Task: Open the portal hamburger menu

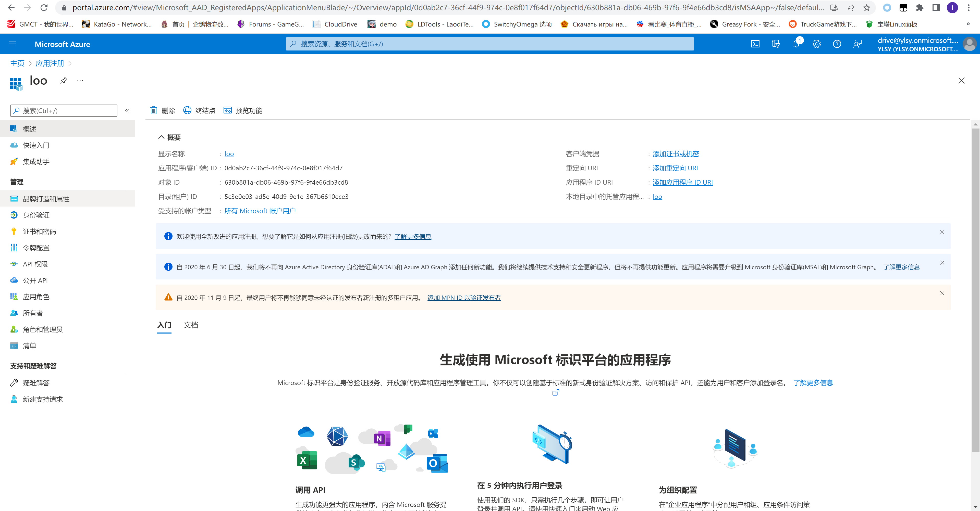Action: (12, 44)
